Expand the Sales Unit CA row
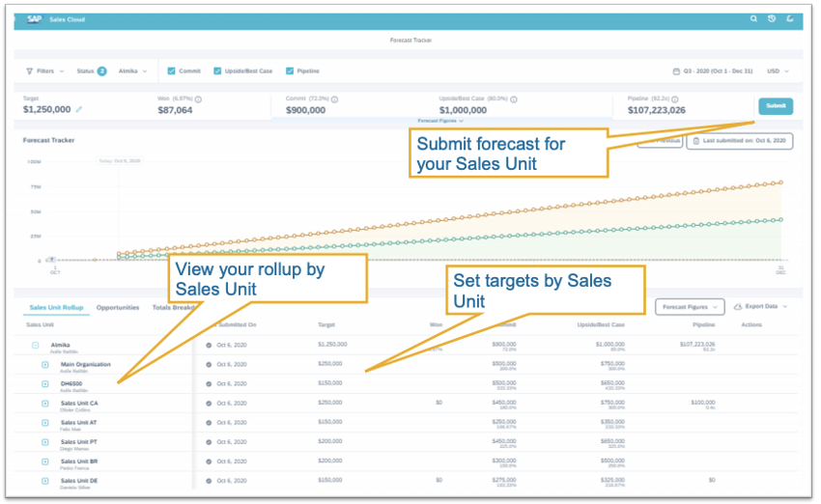This screenshot has height=504, width=821. [x=44, y=403]
